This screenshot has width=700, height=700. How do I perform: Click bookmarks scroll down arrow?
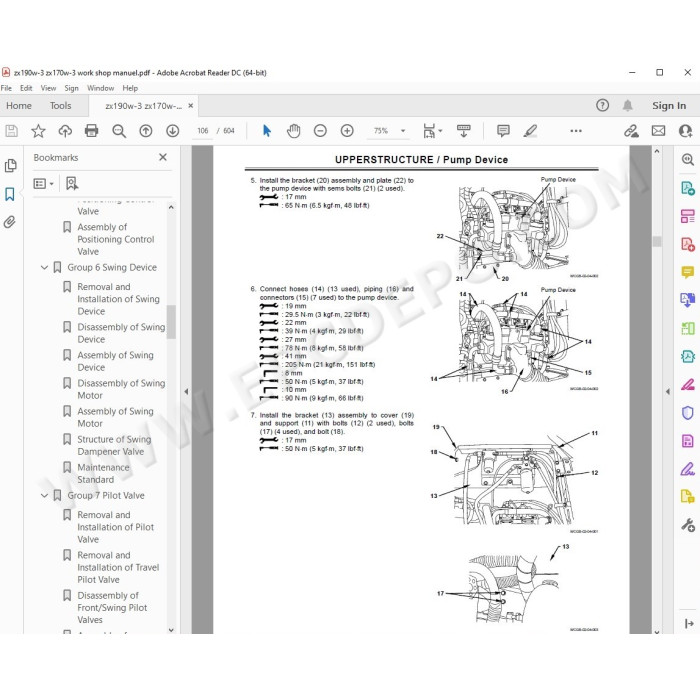point(171,630)
